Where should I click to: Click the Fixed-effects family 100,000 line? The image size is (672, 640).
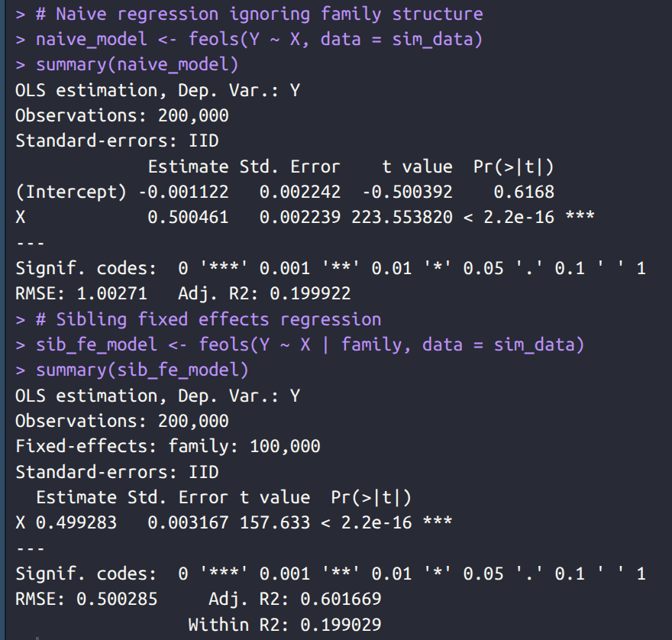pos(168,446)
